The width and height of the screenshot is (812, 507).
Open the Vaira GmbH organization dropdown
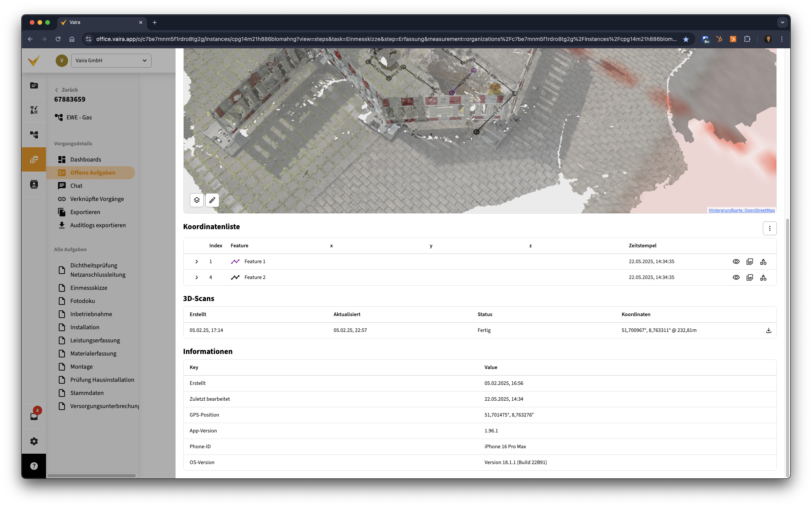coord(111,61)
